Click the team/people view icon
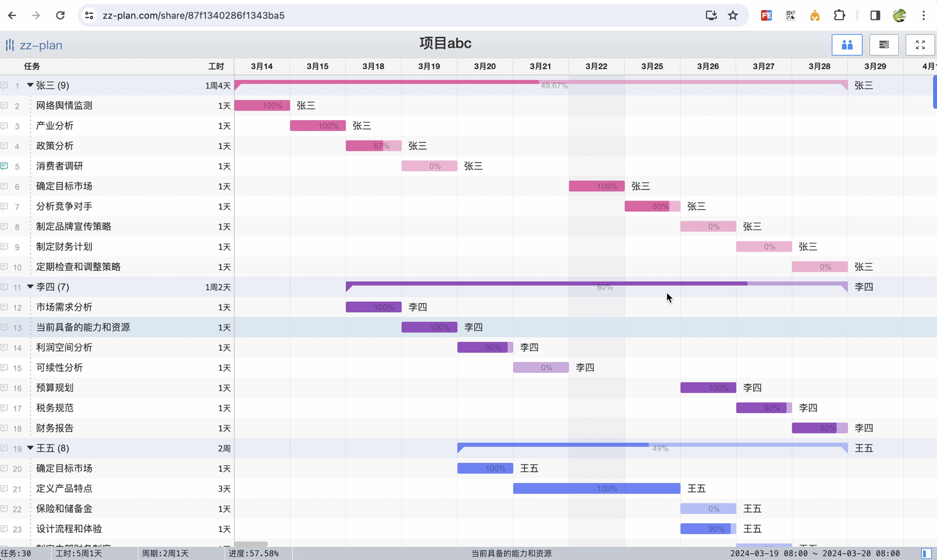937x560 pixels. click(846, 44)
